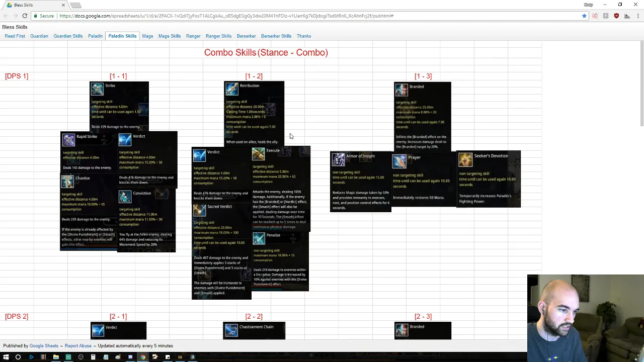This screenshot has height=362, width=644.
Task: Click the Armor of Insight skill icon
Action: 339,159
